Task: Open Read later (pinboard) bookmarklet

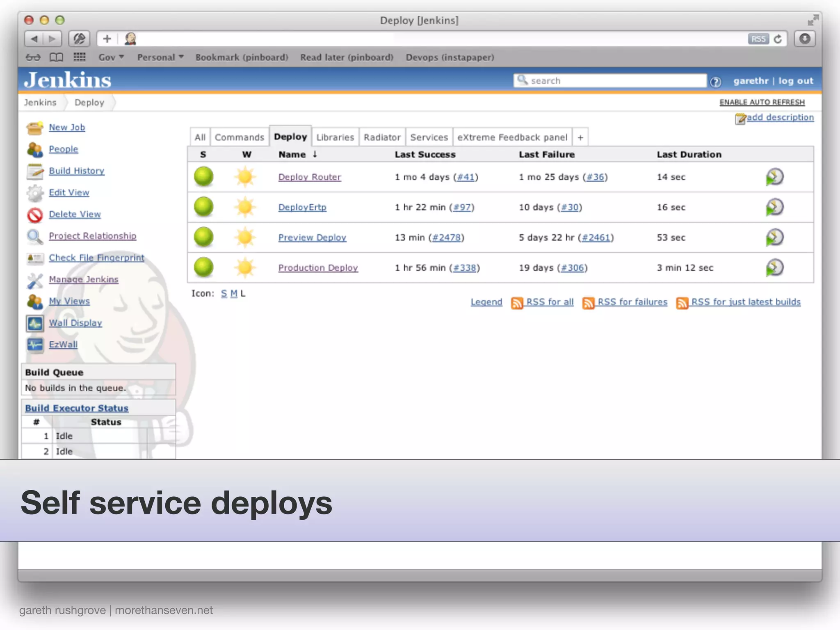Action: click(x=347, y=57)
